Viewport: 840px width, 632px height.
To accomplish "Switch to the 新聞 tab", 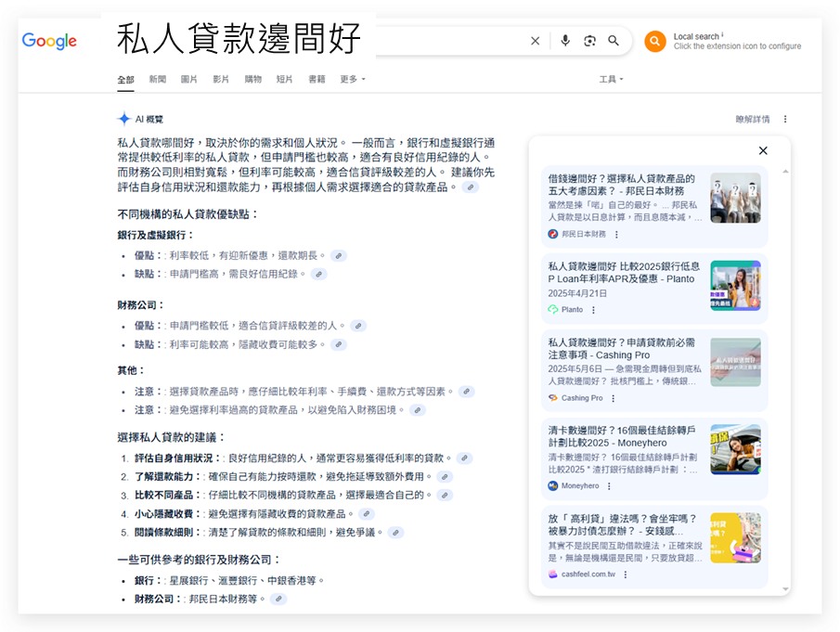I will [x=158, y=80].
